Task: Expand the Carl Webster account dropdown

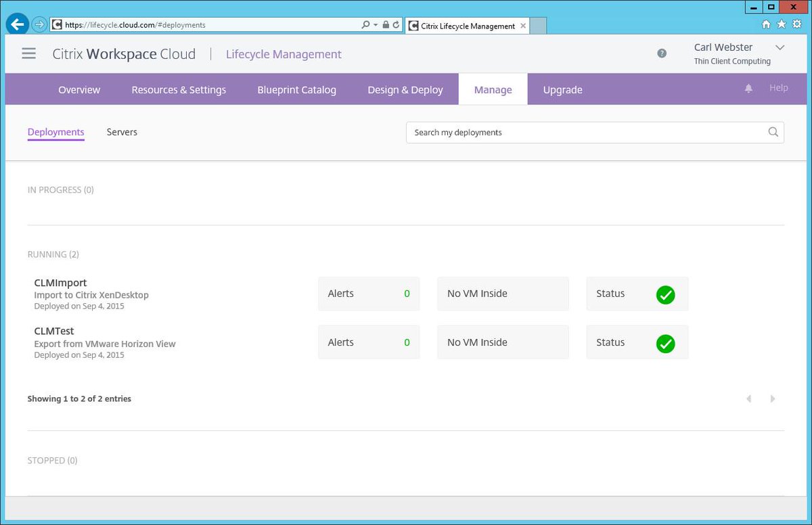Action: (x=780, y=47)
